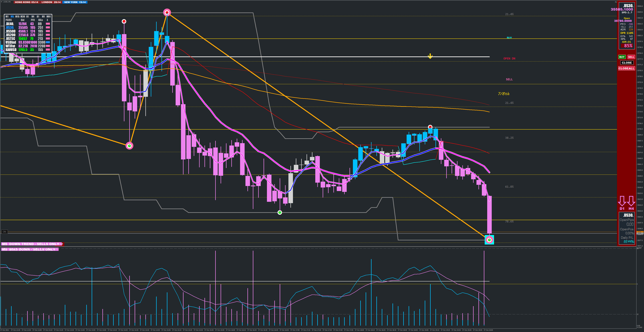644x332 pixels.
Task: Click the green BUY button
Action: click(622, 57)
